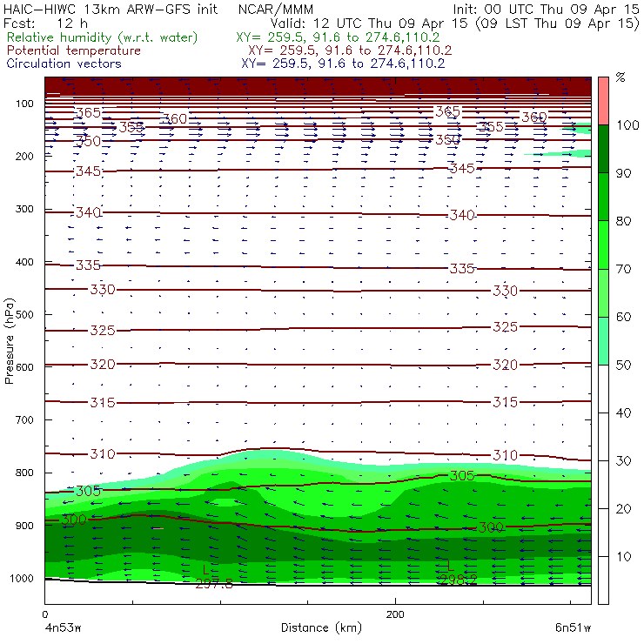The image size is (644, 644).
Task: Click the 'Valid: 12 UTC Thu 09 Apr 15' text
Action: tap(371, 23)
